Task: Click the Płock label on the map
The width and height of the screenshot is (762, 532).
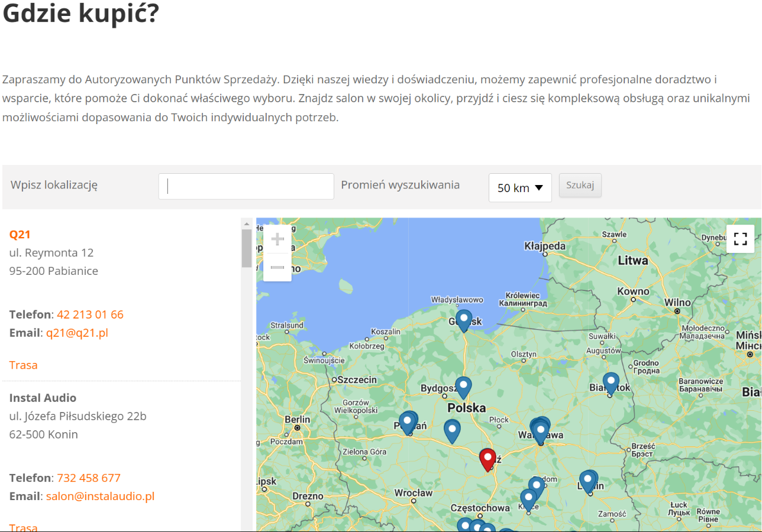Action: 499,420
